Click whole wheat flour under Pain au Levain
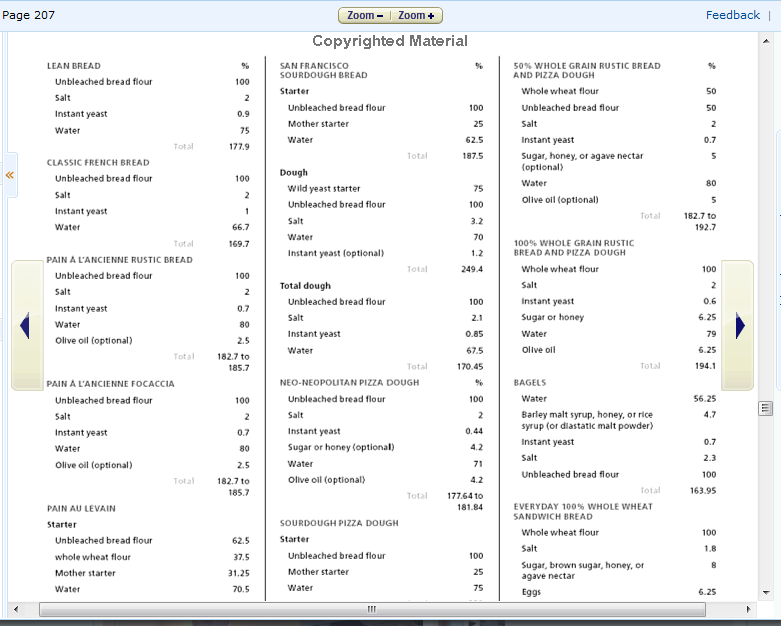This screenshot has width=781, height=626. [93, 557]
